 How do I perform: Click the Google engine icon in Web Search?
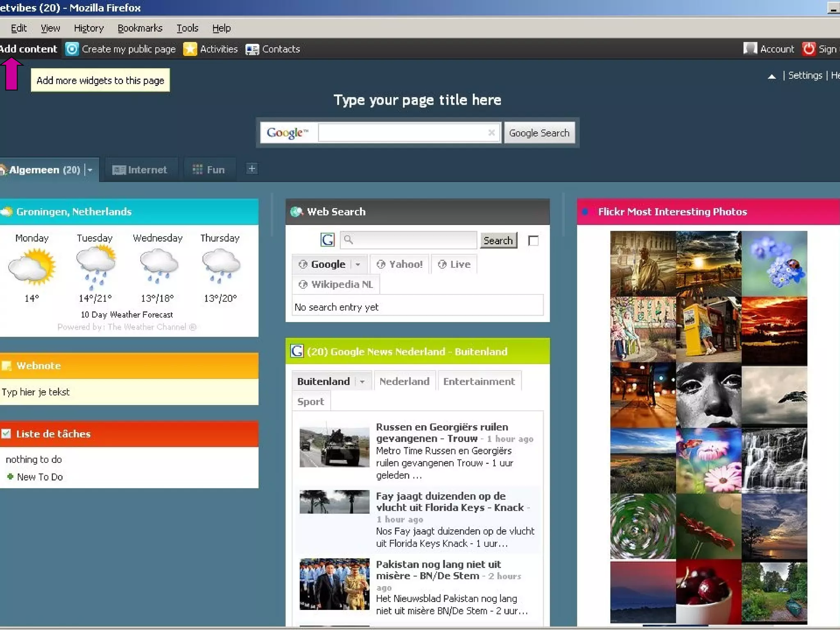click(x=327, y=240)
